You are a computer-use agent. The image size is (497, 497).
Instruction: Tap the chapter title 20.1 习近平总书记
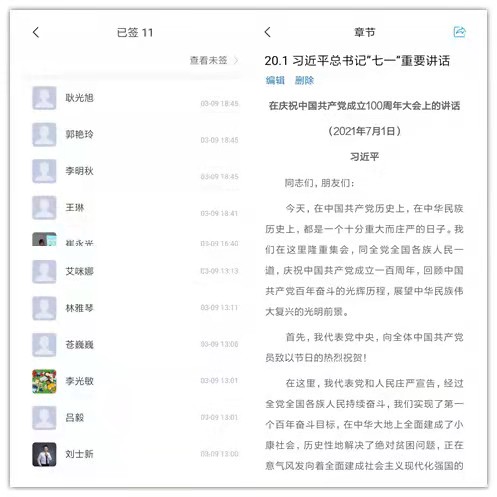click(357, 61)
